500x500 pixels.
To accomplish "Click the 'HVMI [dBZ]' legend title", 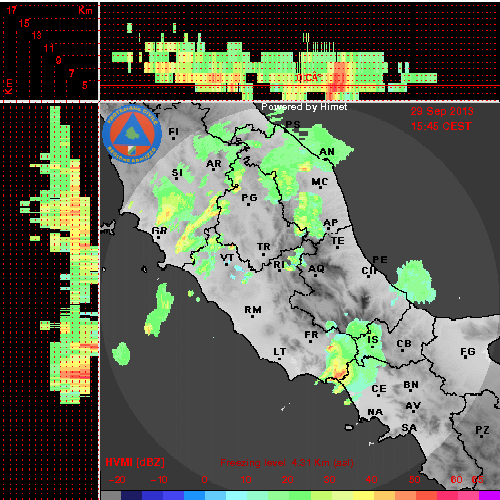I will [x=135, y=463].
